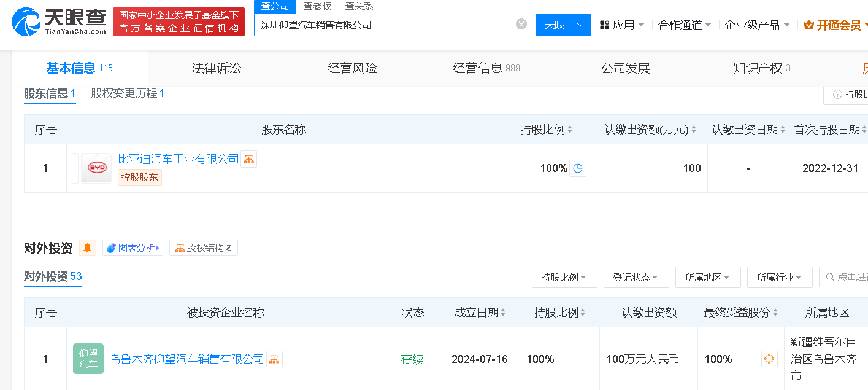Click the company name search input field
868x390 pixels.
coord(386,25)
